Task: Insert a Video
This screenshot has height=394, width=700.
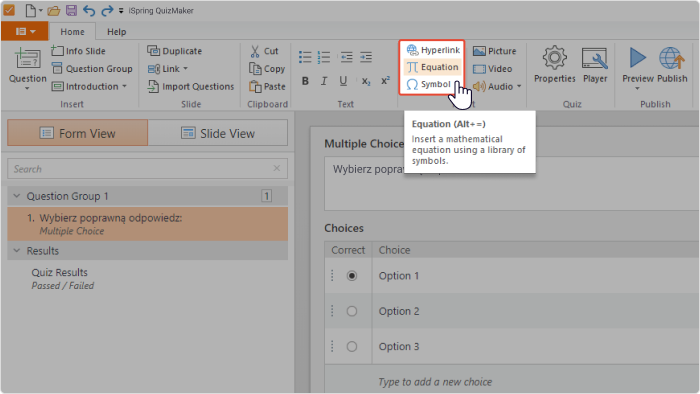Action: 492,69
